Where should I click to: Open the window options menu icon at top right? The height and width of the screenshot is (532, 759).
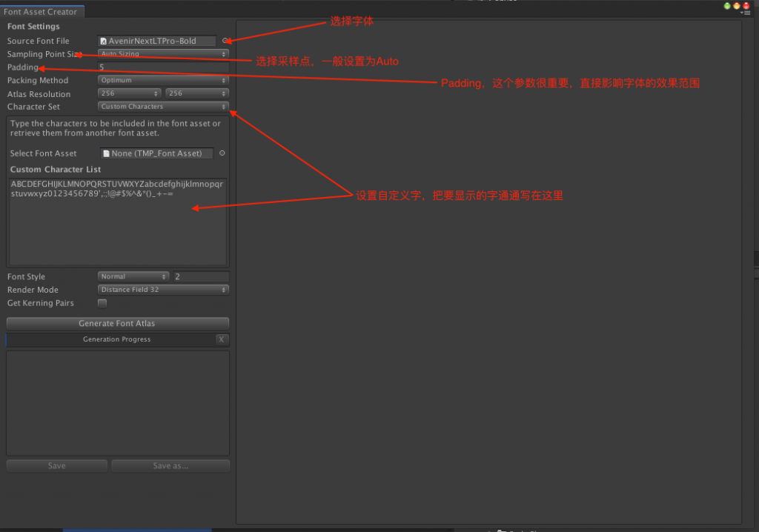pyautogui.click(x=745, y=13)
